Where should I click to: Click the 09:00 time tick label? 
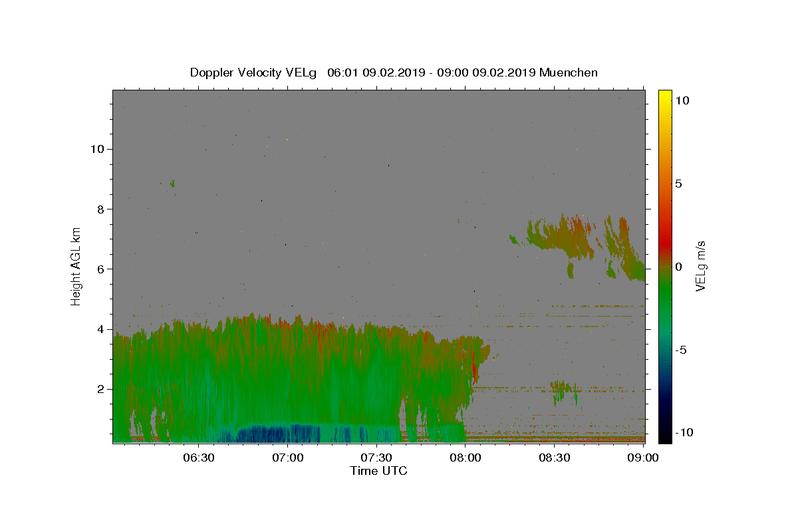643,458
